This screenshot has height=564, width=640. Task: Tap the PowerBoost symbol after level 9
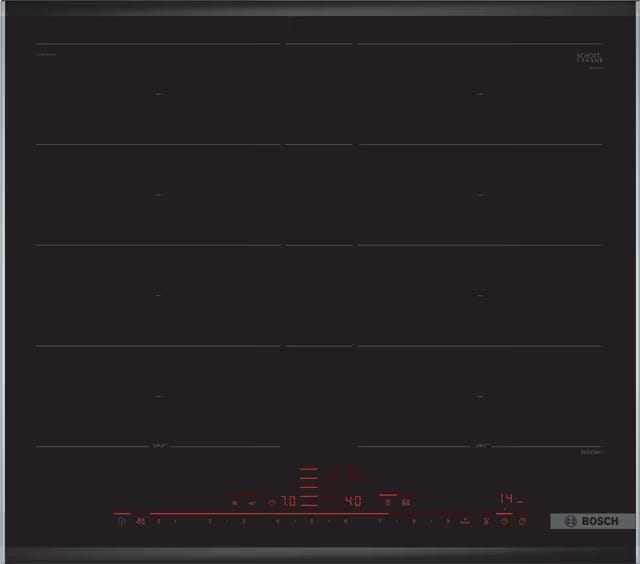tap(465, 521)
